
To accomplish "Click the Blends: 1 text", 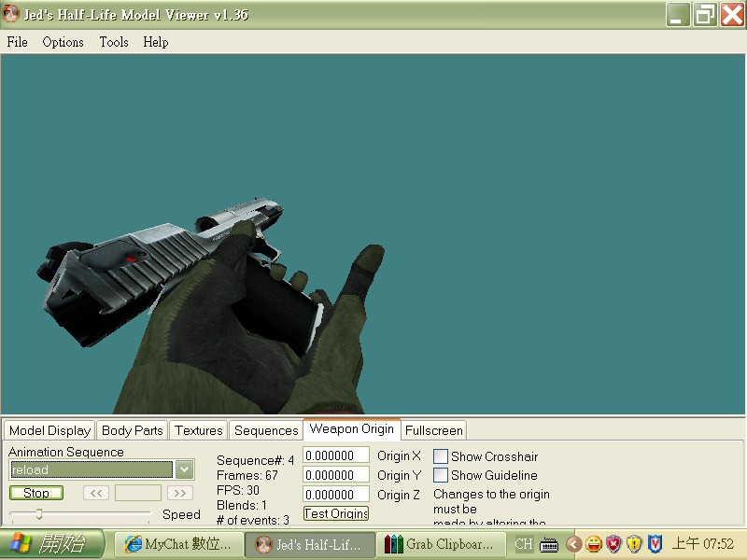I will click(242, 505).
